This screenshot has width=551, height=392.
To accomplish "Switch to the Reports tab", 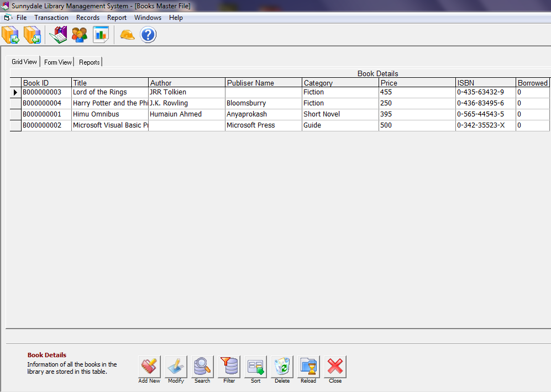I will point(88,62).
